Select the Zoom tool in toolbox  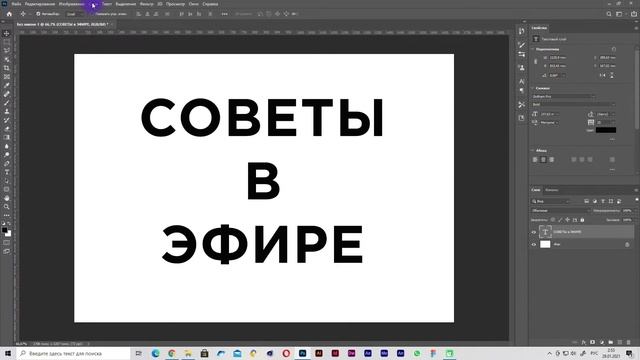pos(7,207)
